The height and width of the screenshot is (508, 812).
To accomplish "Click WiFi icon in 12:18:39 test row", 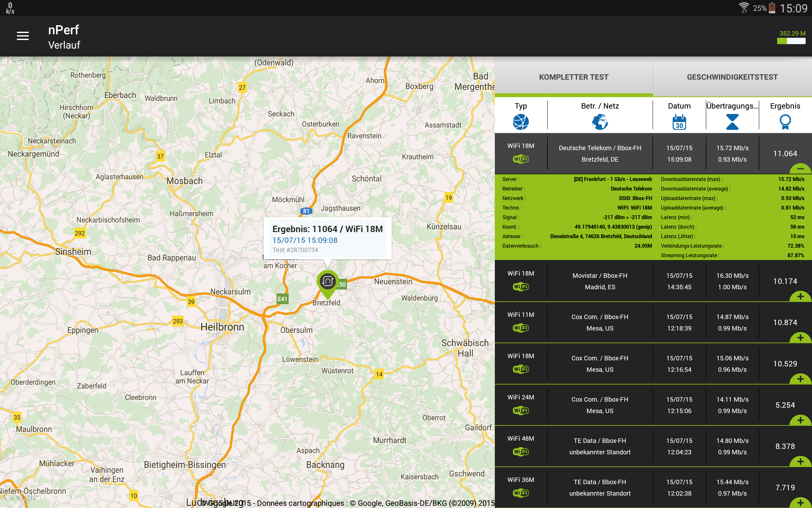I will pyautogui.click(x=521, y=328).
